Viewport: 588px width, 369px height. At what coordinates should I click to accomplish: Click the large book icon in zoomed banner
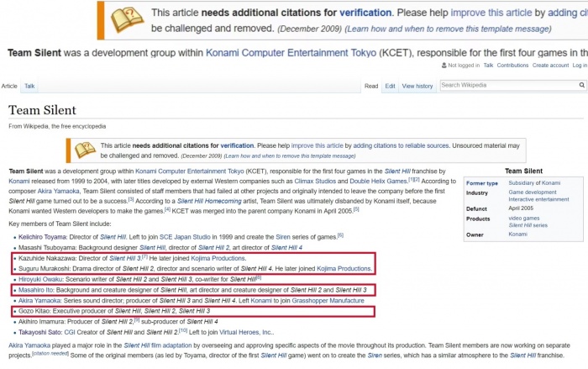[127, 20]
